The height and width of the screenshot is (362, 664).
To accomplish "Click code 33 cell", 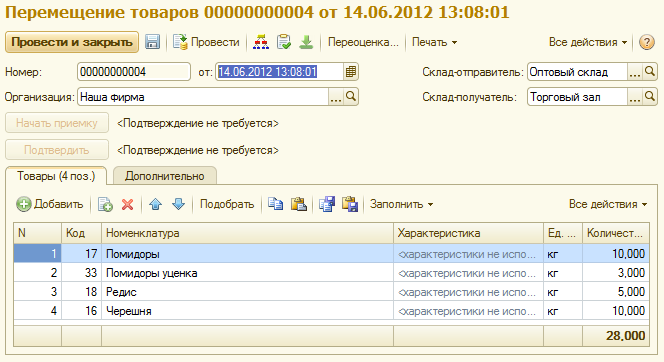I will click(81, 273).
